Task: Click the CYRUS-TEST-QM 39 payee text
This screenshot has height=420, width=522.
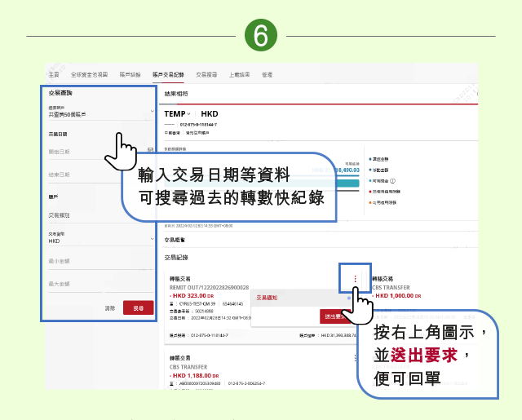Action: click(197, 304)
